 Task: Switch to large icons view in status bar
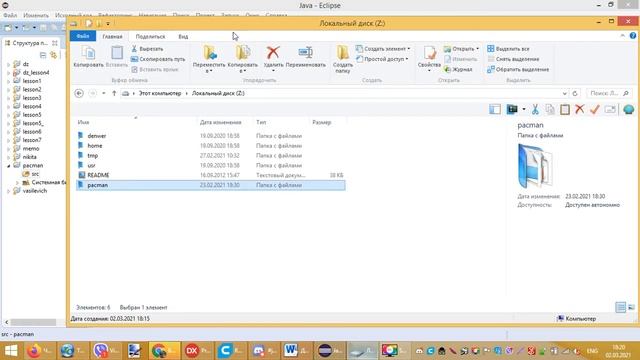point(631,307)
